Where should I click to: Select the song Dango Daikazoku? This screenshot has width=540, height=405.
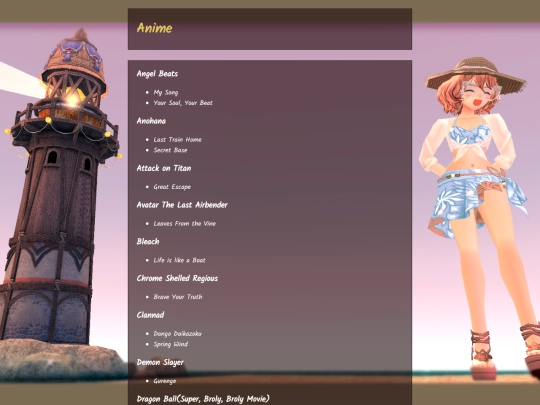coord(178,334)
